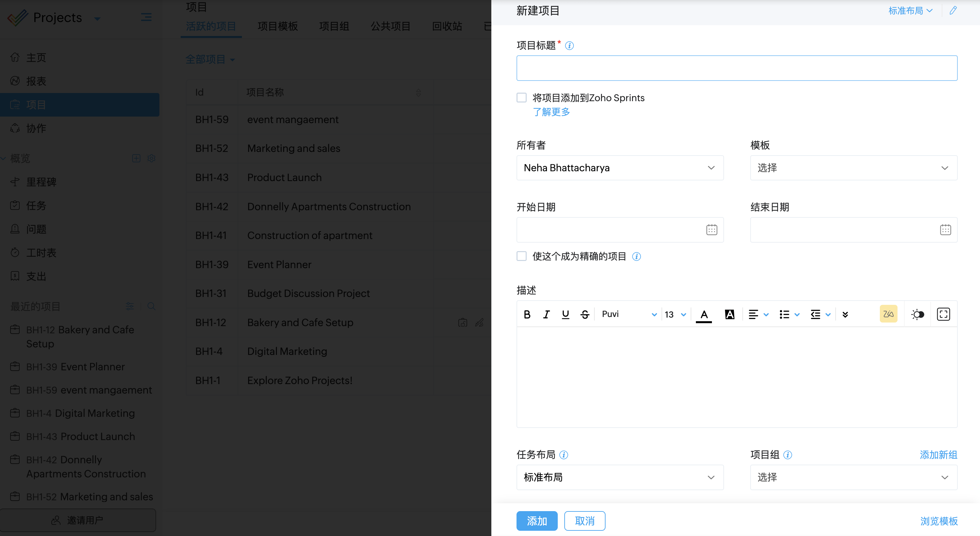Enable 使这个成为精确的项目 checkbox
980x536 pixels.
(x=521, y=256)
